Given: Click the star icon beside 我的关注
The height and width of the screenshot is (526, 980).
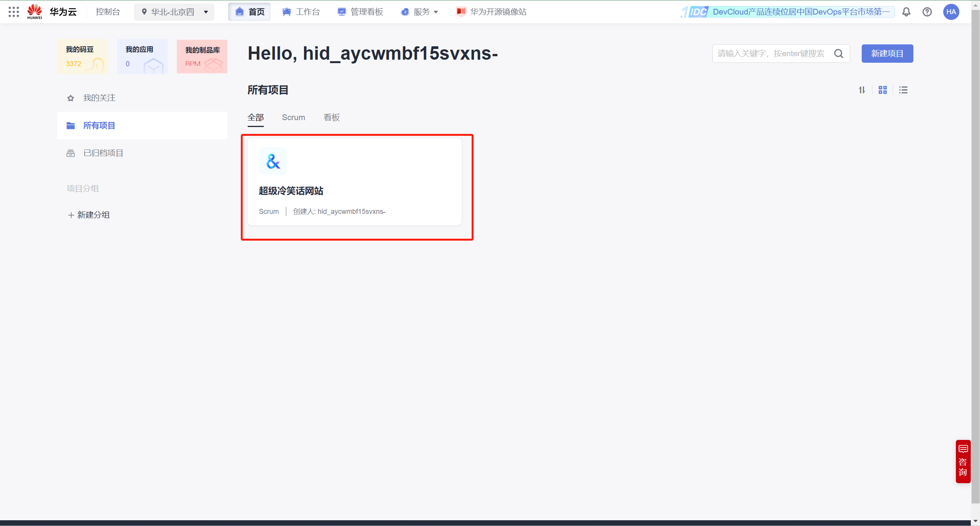Looking at the screenshot, I should 70,98.
